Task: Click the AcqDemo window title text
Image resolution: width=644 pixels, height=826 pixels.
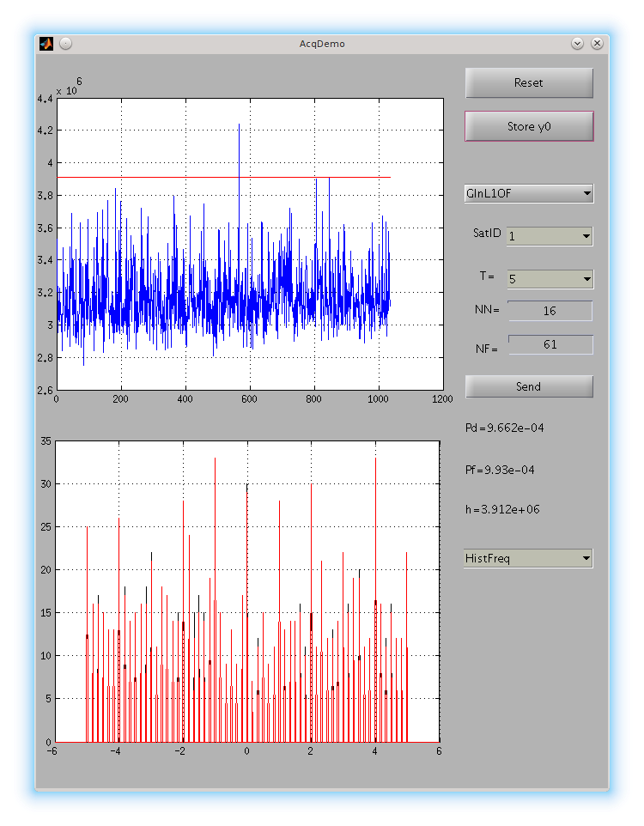Action: point(322,43)
